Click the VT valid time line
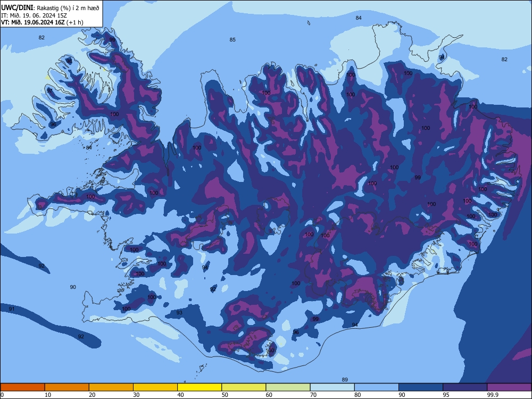This screenshot has width=532, height=399. tap(32, 22)
